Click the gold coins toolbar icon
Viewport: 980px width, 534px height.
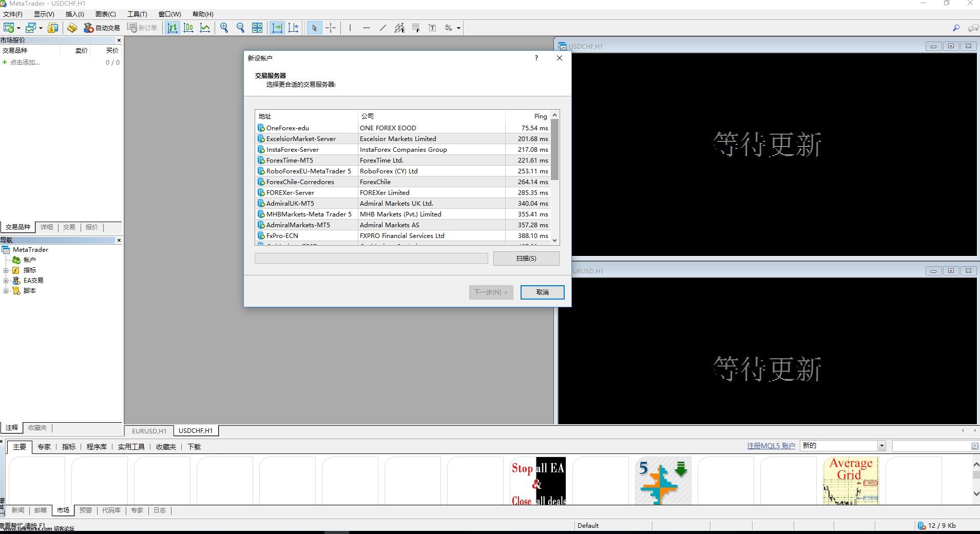(x=53, y=28)
